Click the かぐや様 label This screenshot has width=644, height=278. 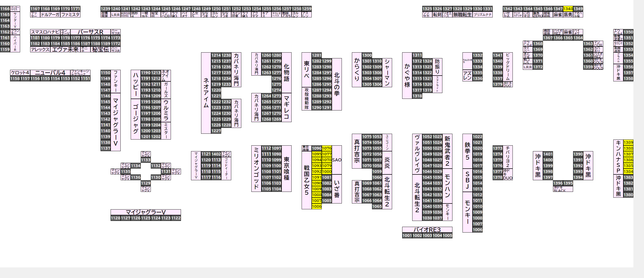coord(407,76)
